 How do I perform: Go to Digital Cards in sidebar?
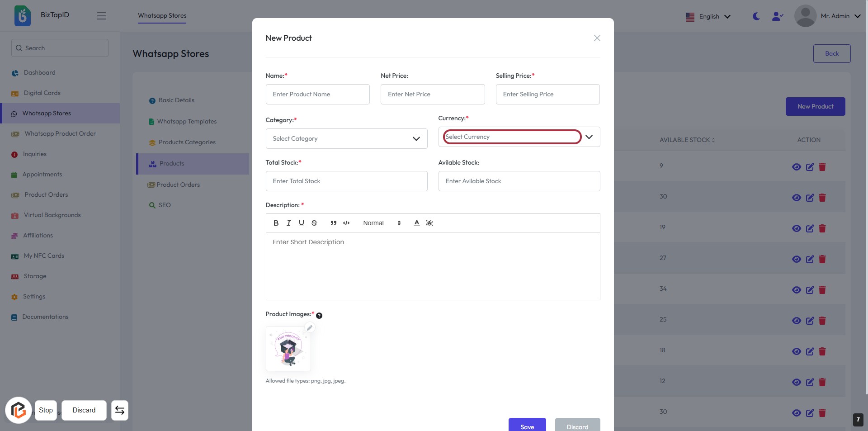[x=42, y=93]
